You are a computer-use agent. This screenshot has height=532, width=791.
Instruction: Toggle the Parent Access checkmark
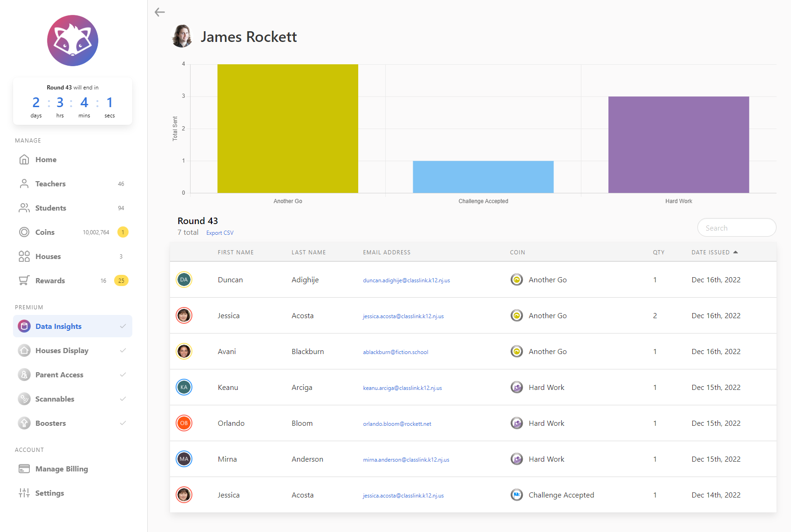click(x=123, y=375)
